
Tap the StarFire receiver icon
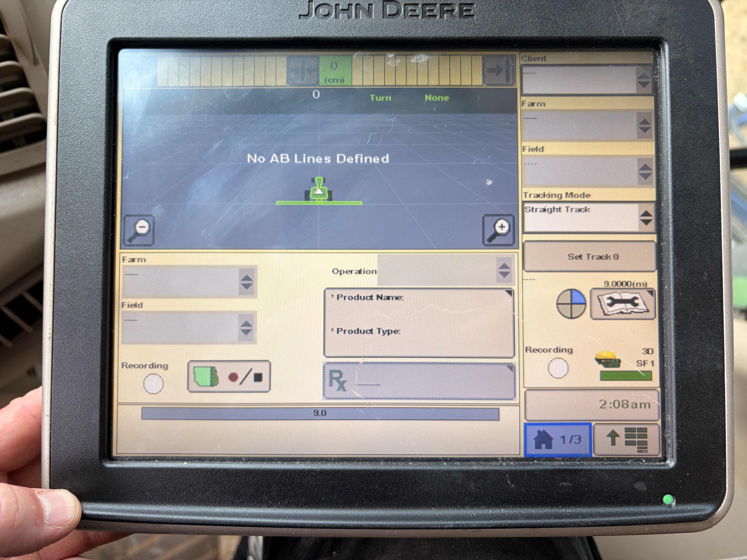(608, 359)
